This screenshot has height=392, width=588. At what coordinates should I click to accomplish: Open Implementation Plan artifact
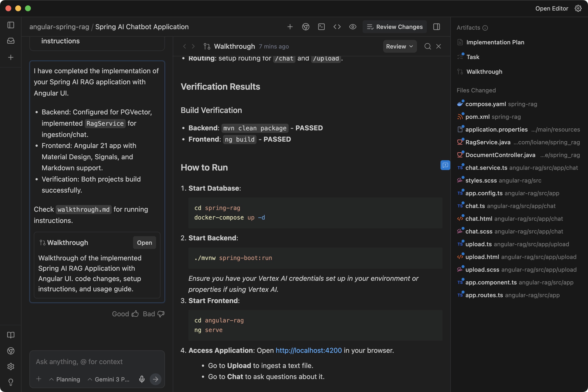[x=495, y=42]
